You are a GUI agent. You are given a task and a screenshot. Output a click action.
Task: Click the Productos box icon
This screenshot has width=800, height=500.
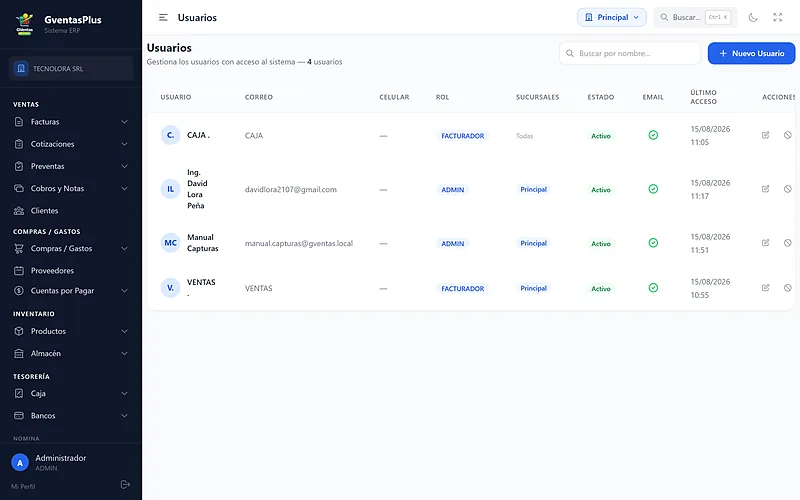tap(19, 331)
